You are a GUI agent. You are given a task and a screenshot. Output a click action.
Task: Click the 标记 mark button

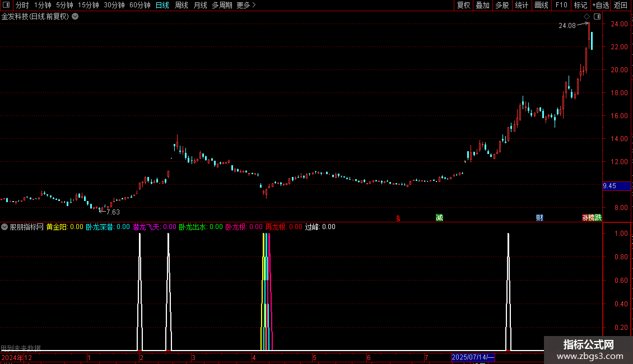point(580,5)
